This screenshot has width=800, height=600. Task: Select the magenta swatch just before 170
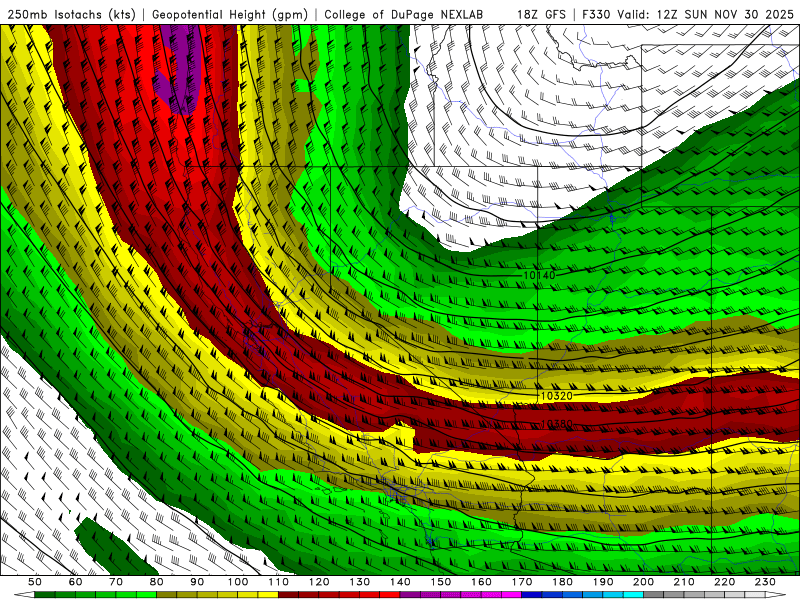(x=511, y=595)
